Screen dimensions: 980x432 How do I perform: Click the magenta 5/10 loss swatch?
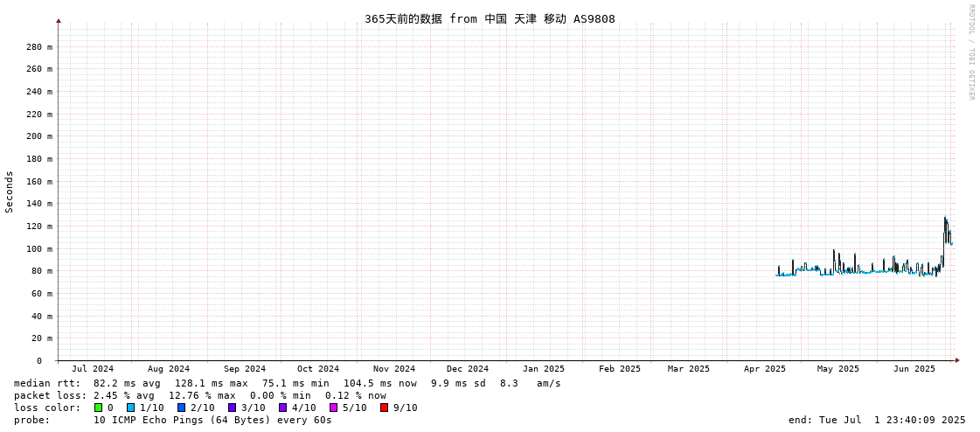click(333, 408)
